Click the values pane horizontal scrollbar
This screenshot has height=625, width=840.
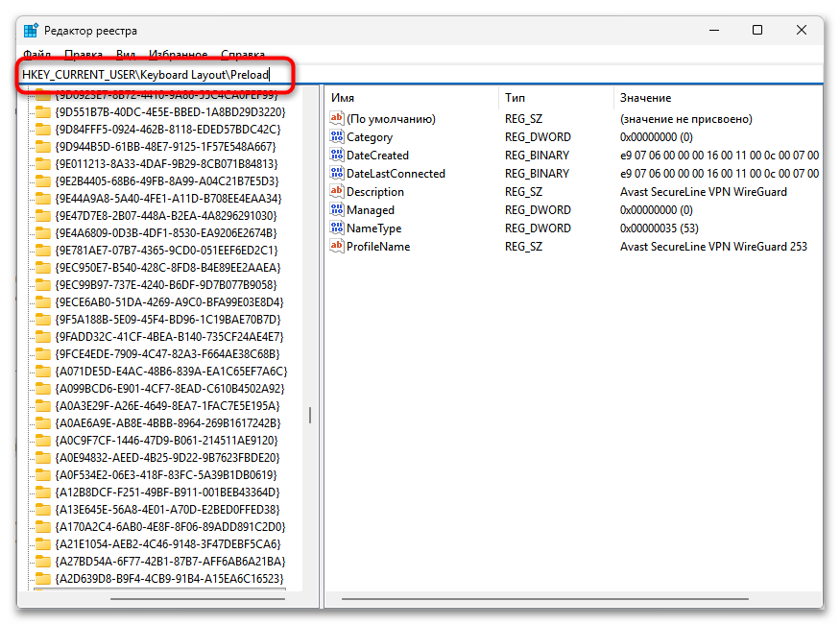point(545,599)
